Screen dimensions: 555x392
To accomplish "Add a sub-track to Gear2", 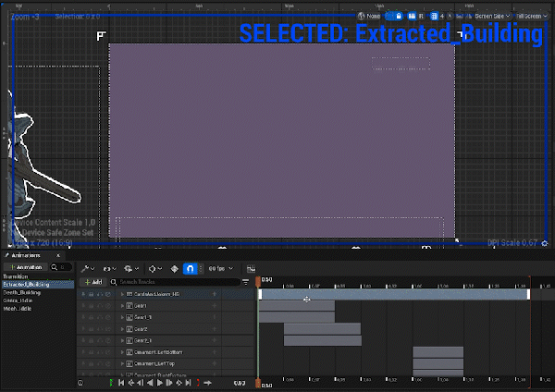I will click(x=215, y=329).
